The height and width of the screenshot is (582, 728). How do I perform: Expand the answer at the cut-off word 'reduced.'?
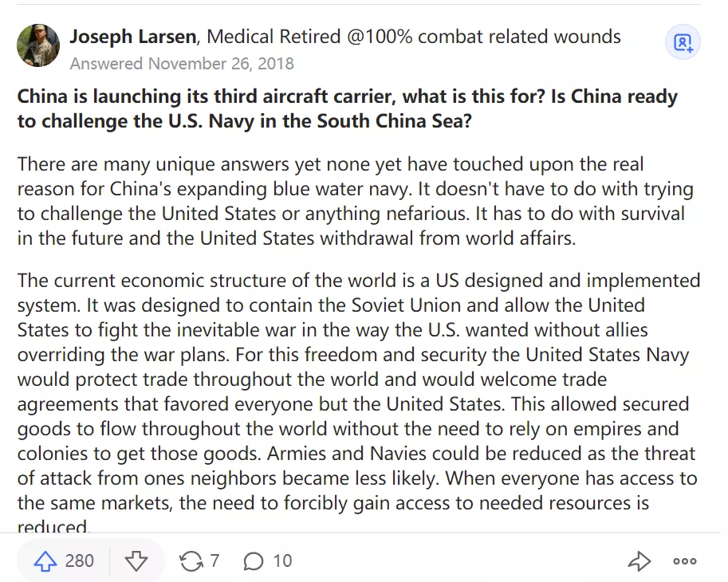pyautogui.click(x=54, y=527)
